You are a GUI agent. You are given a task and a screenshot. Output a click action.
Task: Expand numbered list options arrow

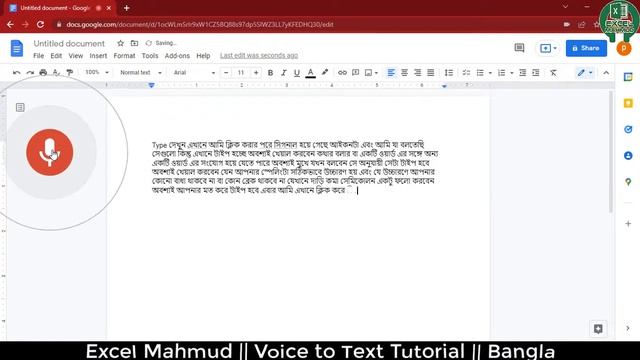[512, 73]
